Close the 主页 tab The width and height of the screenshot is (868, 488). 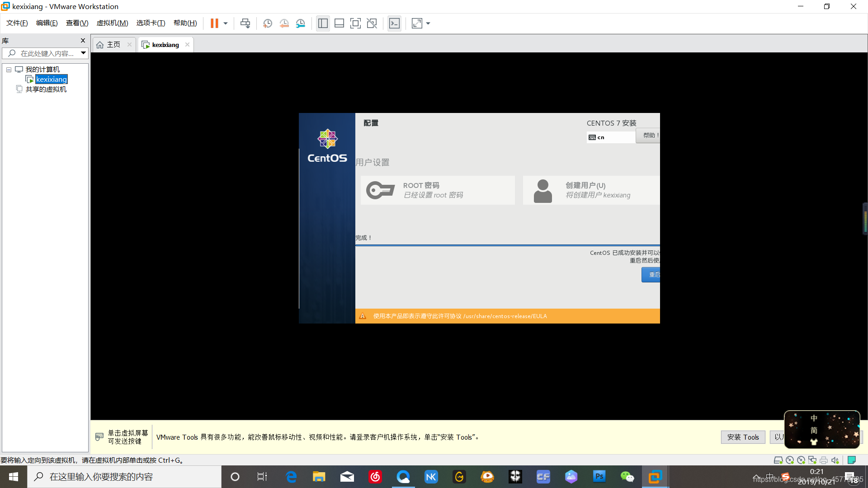pos(129,45)
